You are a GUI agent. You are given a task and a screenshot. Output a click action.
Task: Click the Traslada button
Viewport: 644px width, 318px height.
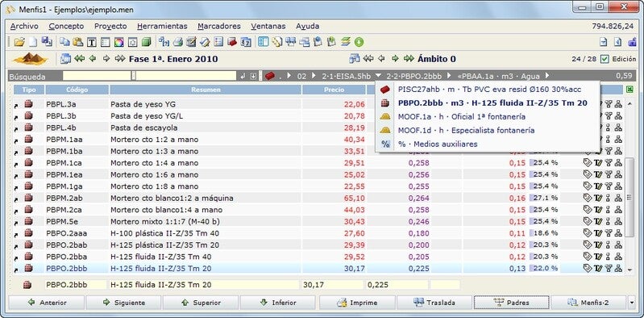coord(434,303)
